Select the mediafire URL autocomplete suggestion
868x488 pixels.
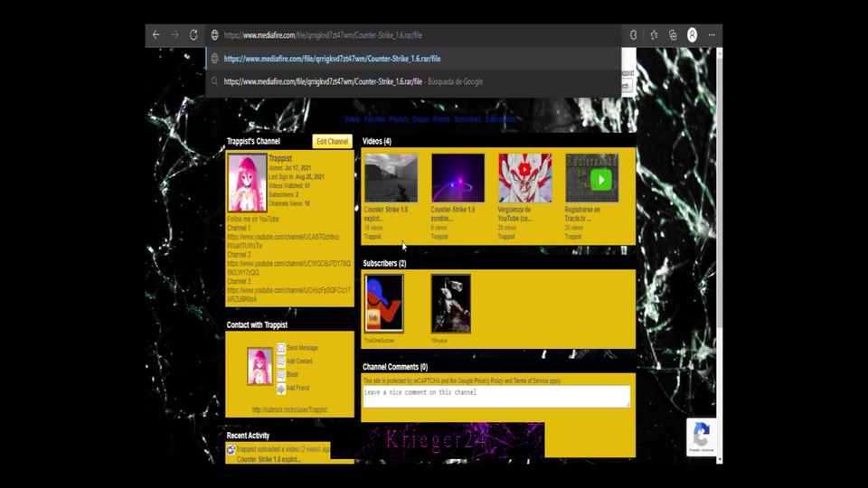[x=413, y=59]
